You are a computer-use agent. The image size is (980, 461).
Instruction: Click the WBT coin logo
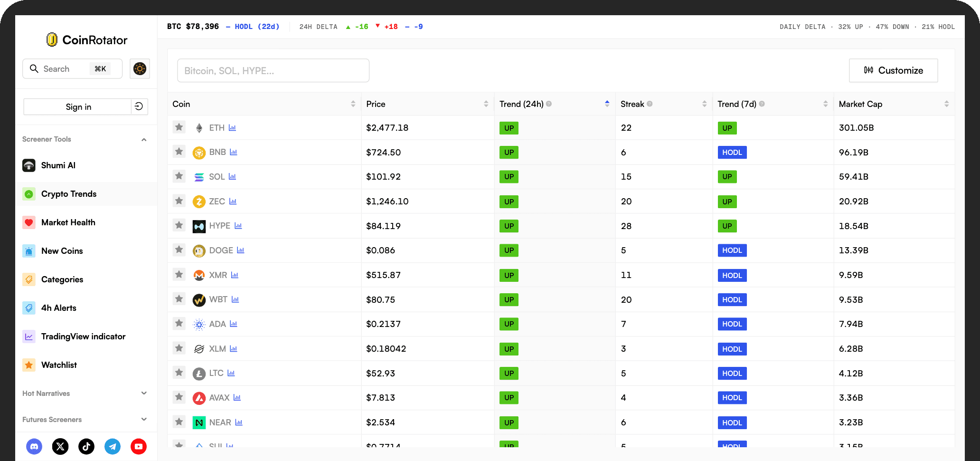click(199, 300)
